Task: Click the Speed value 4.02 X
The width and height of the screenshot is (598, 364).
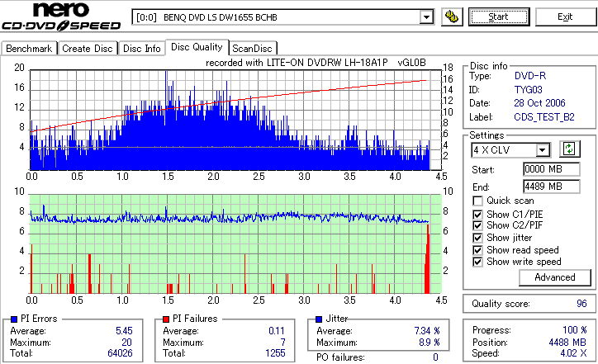Action: click(x=573, y=353)
